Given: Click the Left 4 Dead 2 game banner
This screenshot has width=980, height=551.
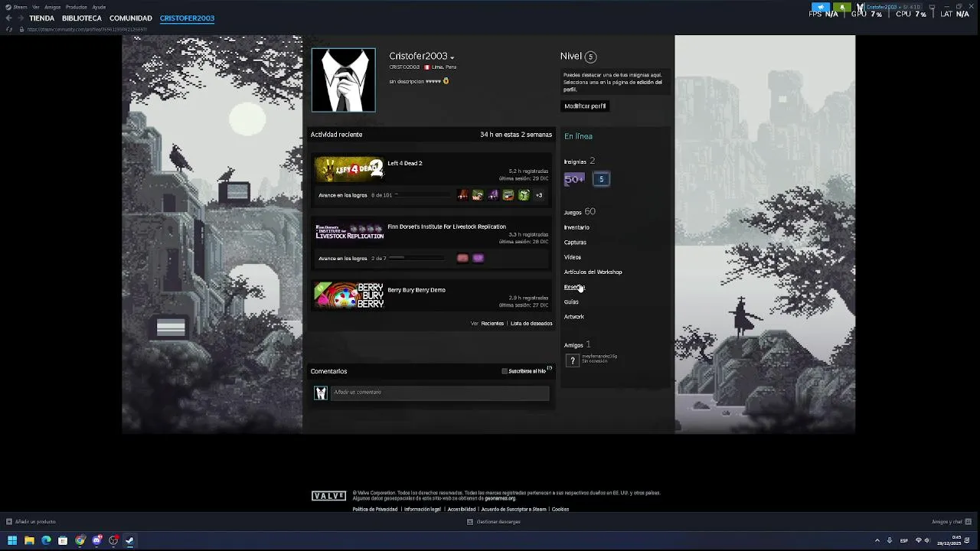Looking at the screenshot, I should tap(349, 169).
